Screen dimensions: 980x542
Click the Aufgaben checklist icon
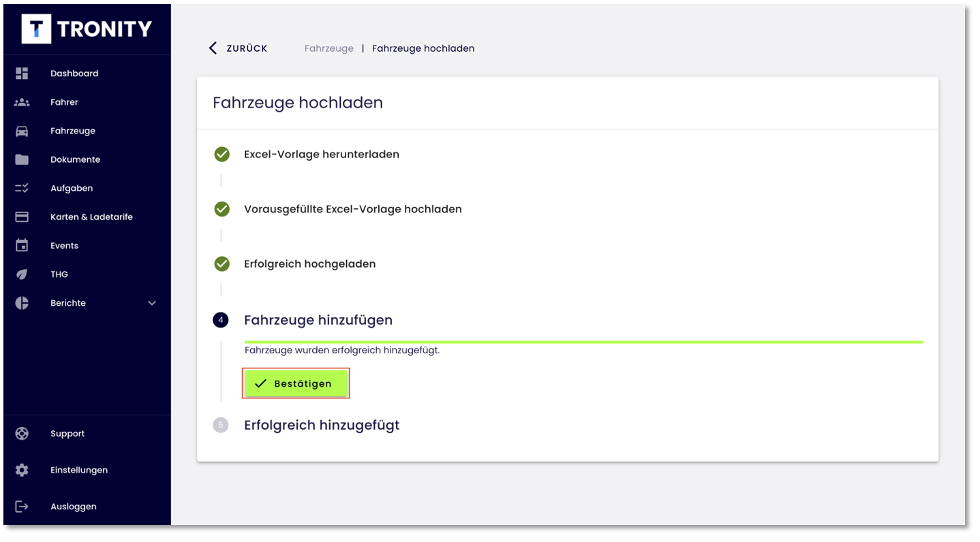(22, 188)
